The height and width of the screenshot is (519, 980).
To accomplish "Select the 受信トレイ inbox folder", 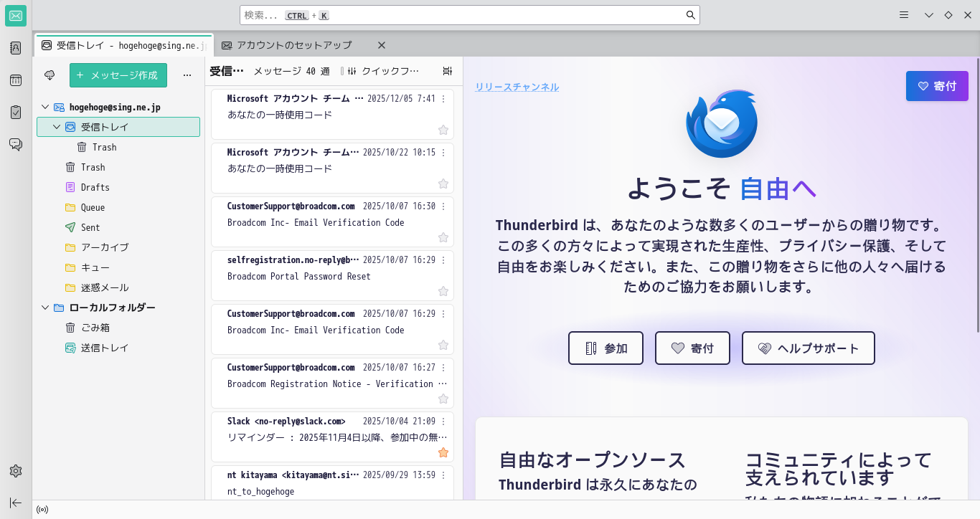I will [118, 127].
